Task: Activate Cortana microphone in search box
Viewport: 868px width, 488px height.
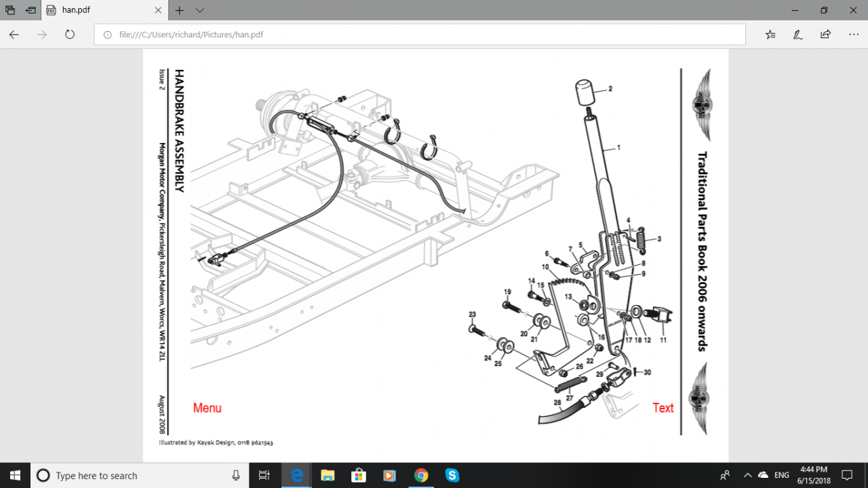Action: point(236,475)
